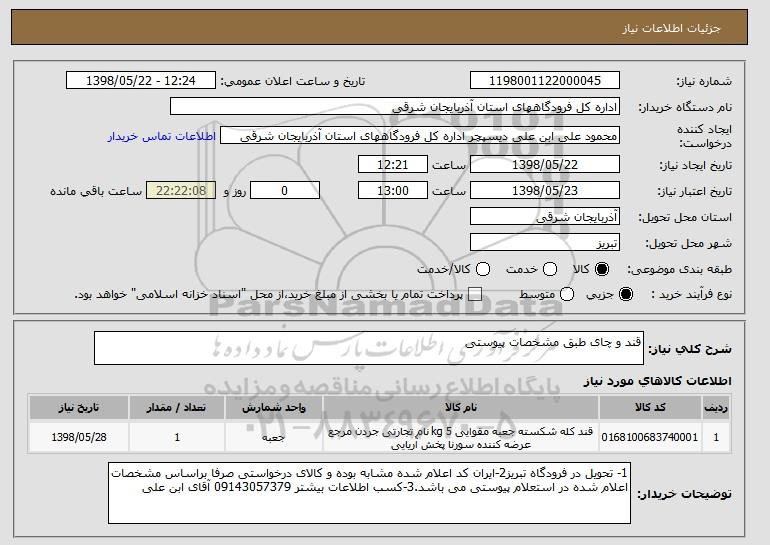Screen dimensions: 770x545
Task: Click the public announcement date-time field
Action: [x=141, y=81]
